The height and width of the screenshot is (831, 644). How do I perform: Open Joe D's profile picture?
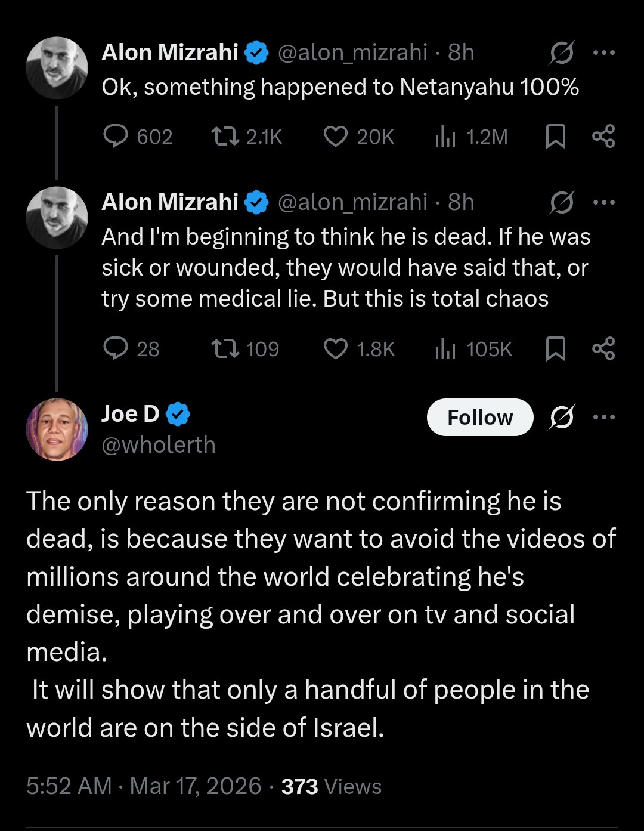[57, 429]
